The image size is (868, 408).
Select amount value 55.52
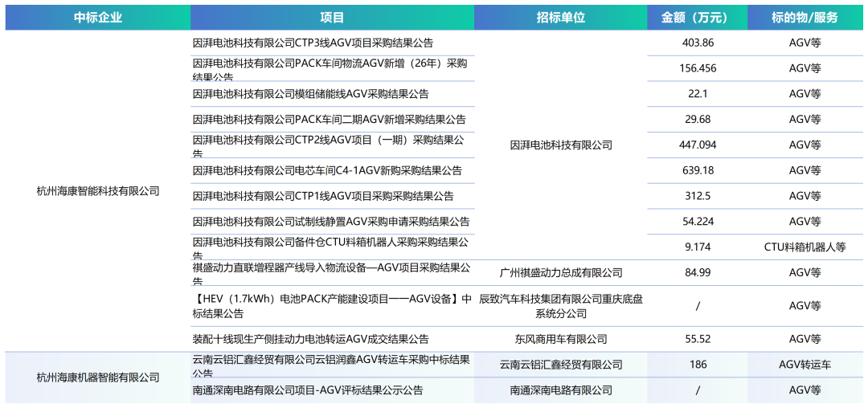pyautogui.click(x=698, y=339)
